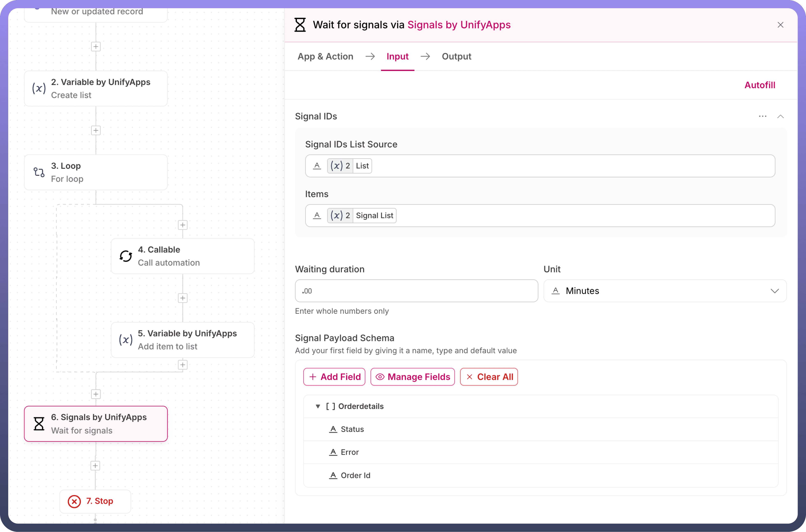Open Manage Fields with eye icon

412,377
